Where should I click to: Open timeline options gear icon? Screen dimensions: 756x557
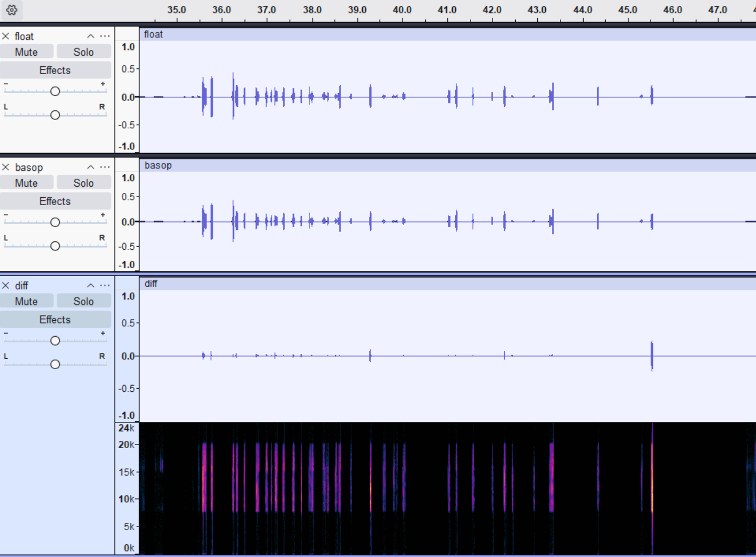pyautogui.click(x=12, y=10)
